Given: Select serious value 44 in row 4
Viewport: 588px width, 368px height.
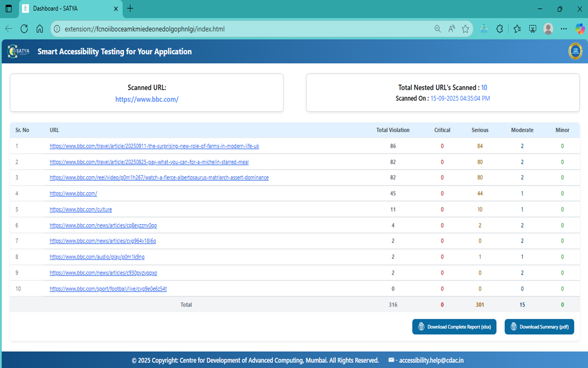Looking at the screenshot, I should click(480, 194).
